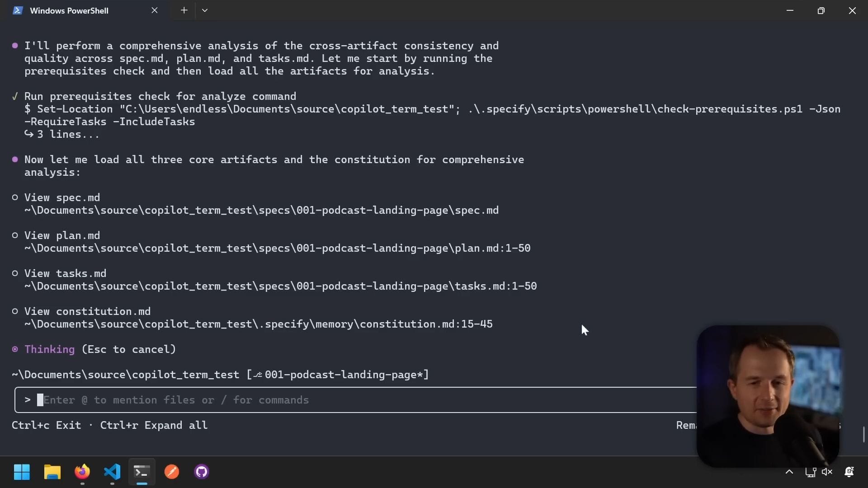The image size is (868, 488).
Task: Open a new terminal tab
Action: click(184, 10)
